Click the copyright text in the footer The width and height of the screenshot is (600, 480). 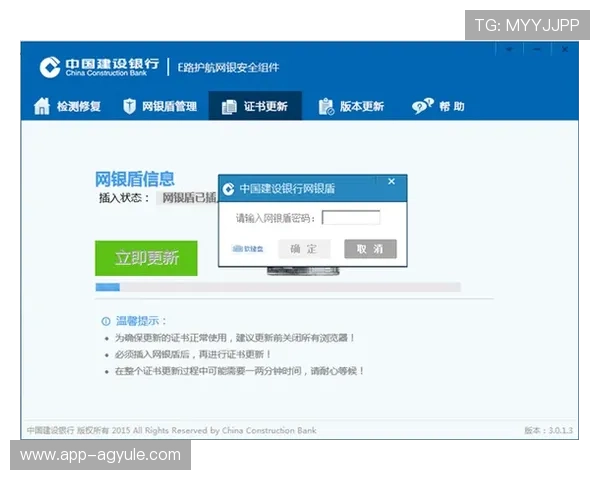pyautogui.click(x=172, y=430)
